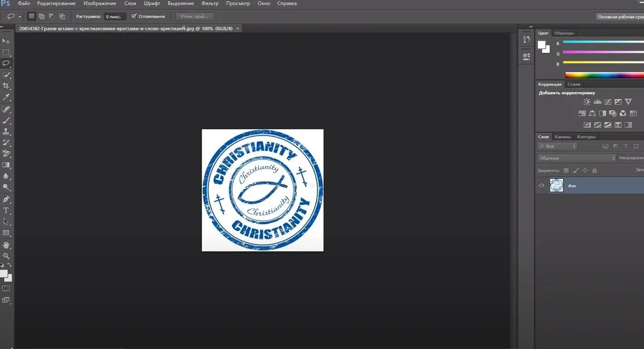The image size is (644, 349).
Task: Select the Eraser tool
Action: [x=6, y=154]
